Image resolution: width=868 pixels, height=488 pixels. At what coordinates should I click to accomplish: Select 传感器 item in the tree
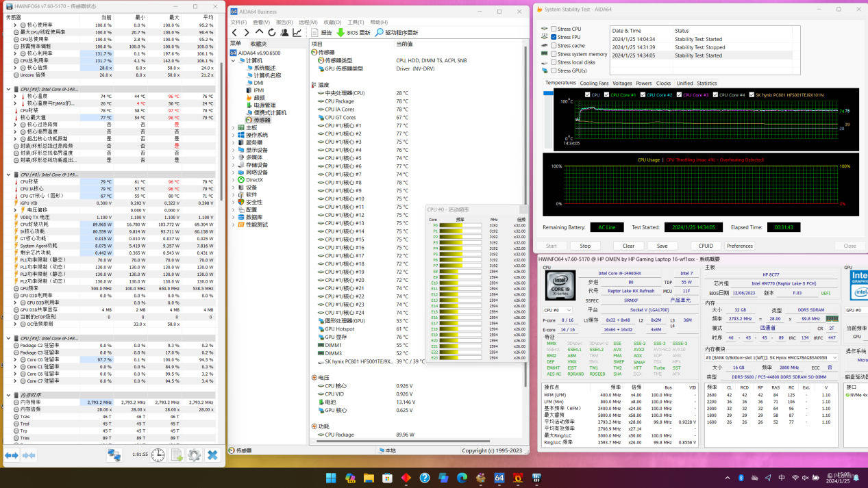(262, 120)
